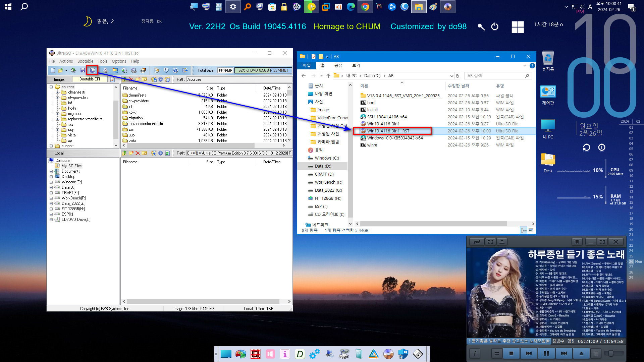Open the 보기 tab in Explorer

pyautogui.click(x=356, y=65)
